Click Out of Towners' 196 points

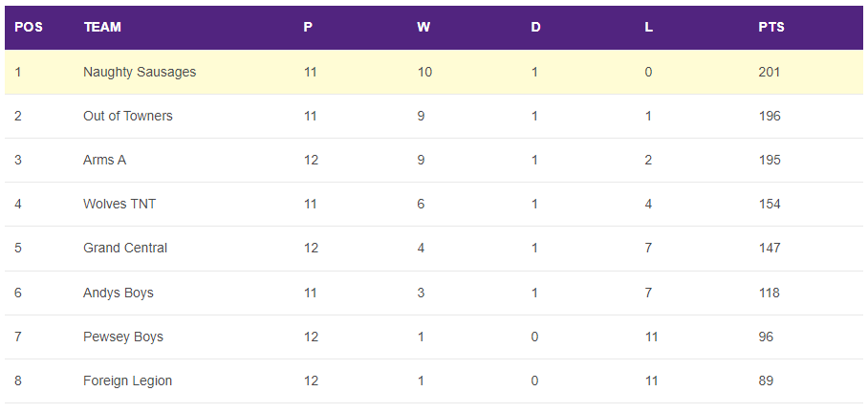(770, 116)
